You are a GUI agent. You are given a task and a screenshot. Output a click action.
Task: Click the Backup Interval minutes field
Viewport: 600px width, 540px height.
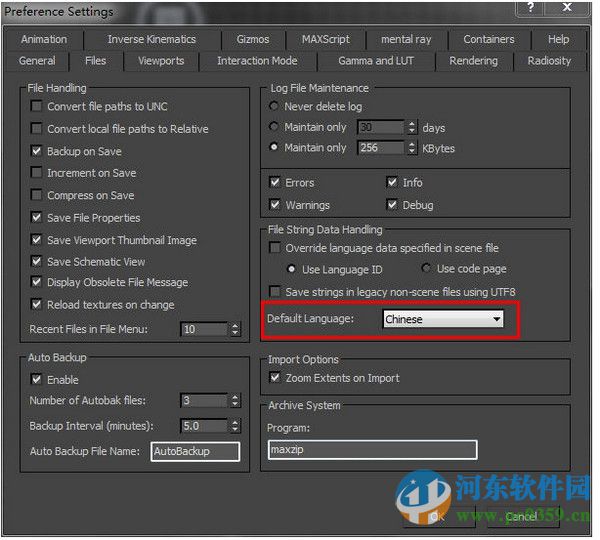204,426
